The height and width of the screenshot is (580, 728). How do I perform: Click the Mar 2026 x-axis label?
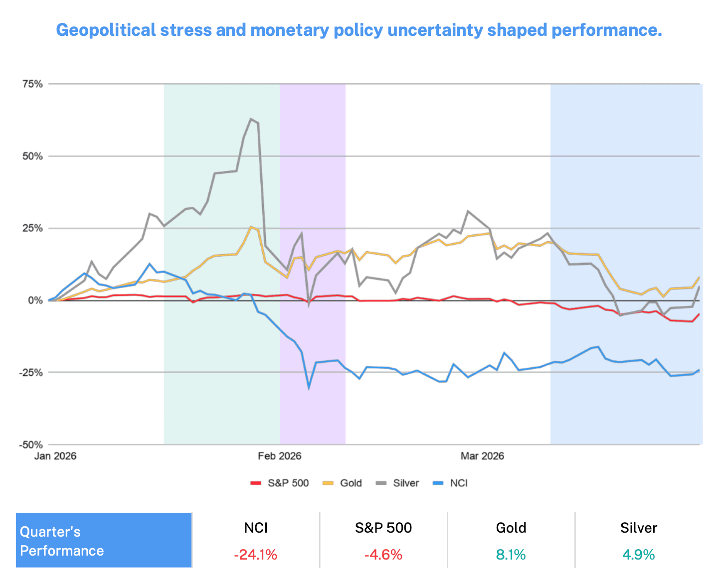(482, 456)
